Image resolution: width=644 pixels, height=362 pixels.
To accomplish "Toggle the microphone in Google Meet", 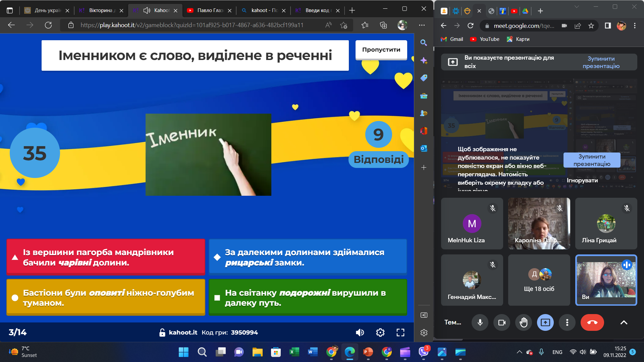I will tap(480, 322).
